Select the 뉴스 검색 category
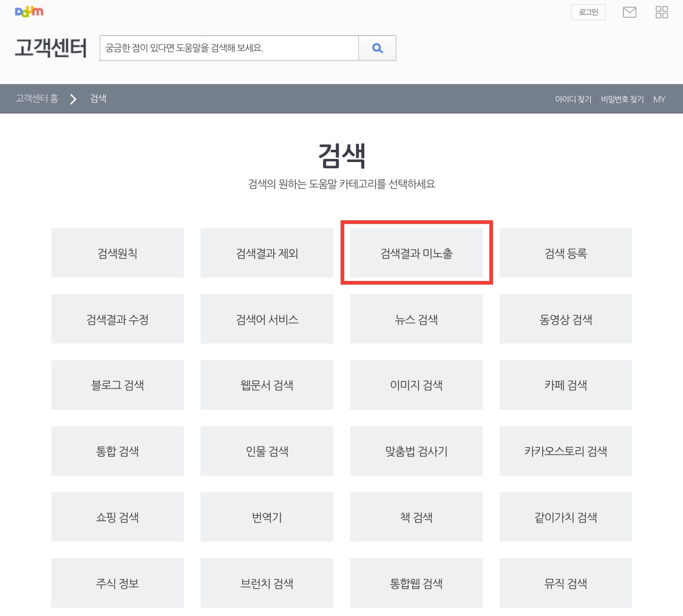 pyautogui.click(x=416, y=319)
